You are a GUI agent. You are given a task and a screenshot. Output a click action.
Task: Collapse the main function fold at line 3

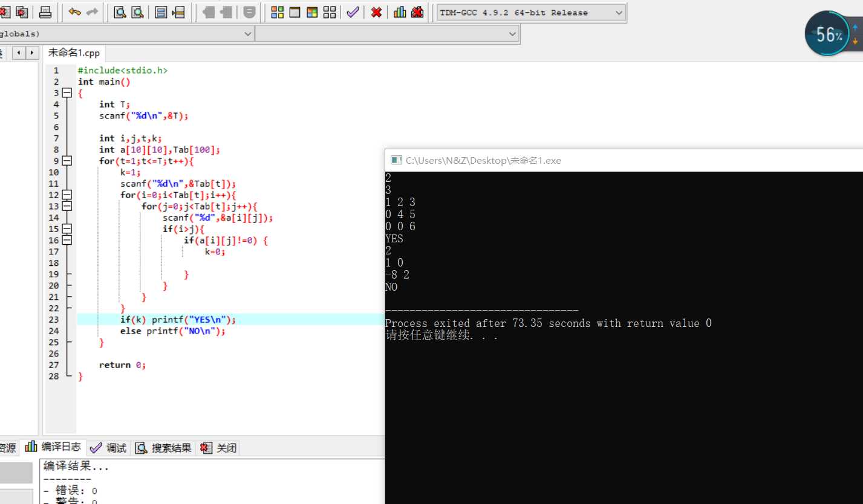pos(67,93)
